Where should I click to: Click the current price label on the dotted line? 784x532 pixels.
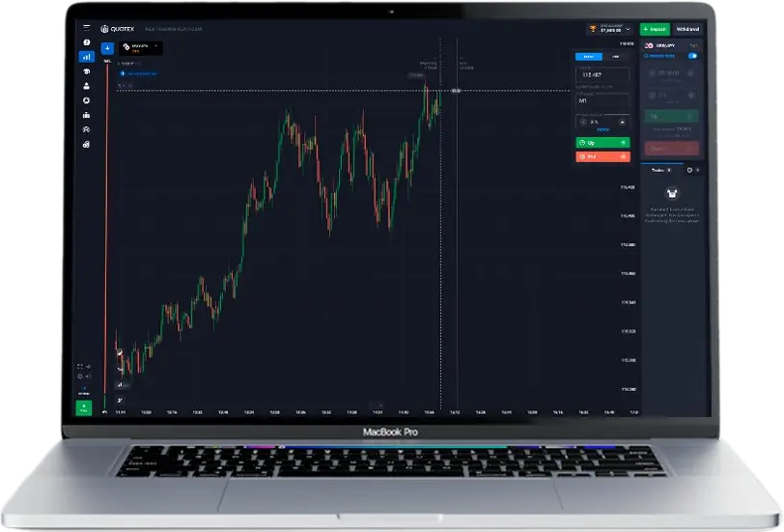coord(456,91)
